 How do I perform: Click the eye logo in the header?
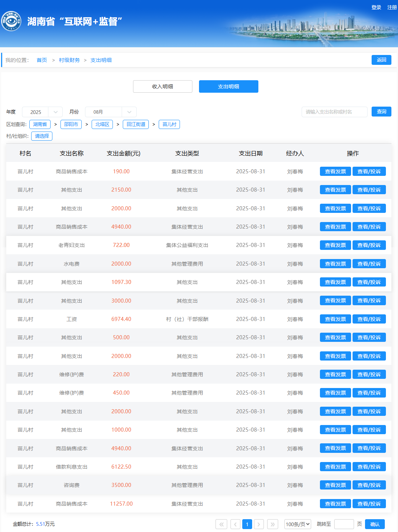pyautogui.click(x=11, y=21)
